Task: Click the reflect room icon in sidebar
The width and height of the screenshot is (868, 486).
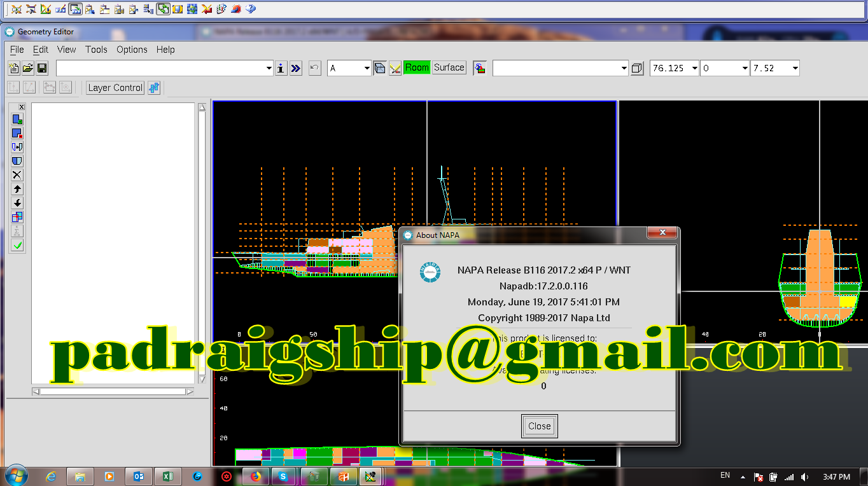Action: coord(17,147)
